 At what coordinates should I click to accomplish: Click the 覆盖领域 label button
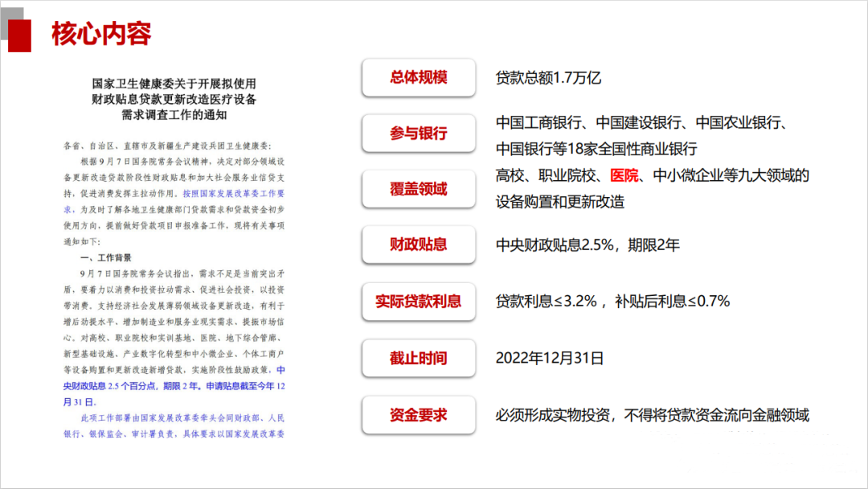click(x=418, y=189)
